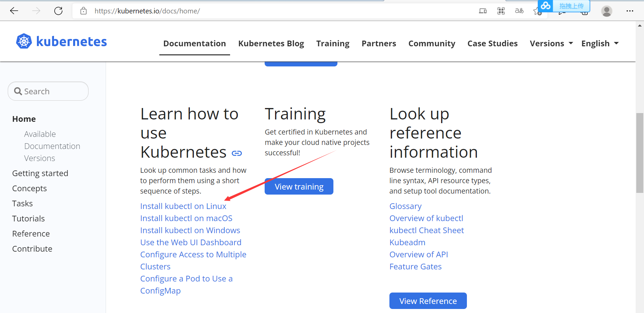The width and height of the screenshot is (644, 313).
Task: Open the kubectl Cheat Sheet link
Action: click(426, 230)
